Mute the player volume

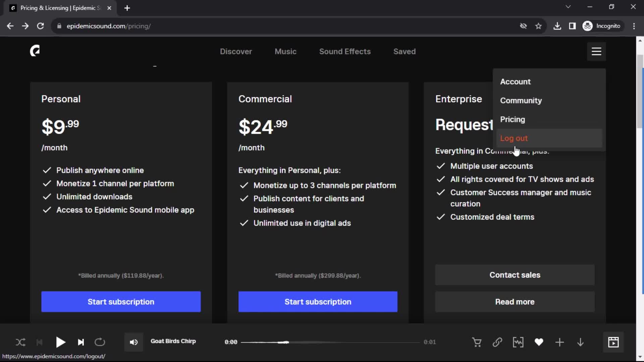pyautogui.click(x=133, y=342)
